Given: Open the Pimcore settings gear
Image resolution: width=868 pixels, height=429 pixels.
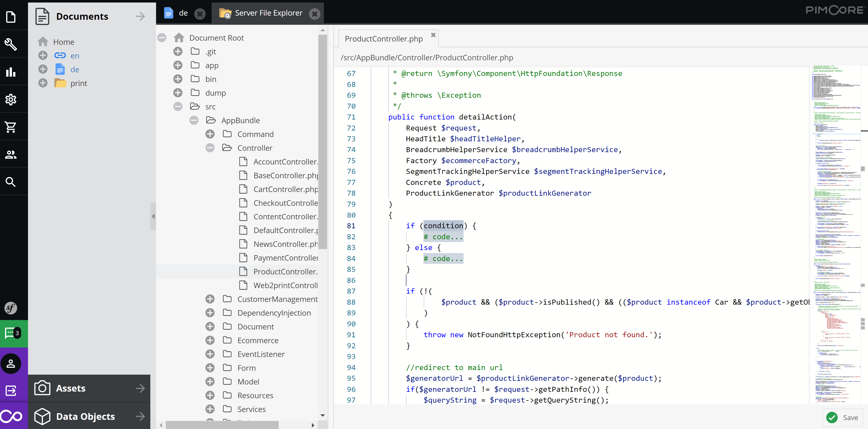Looking at the screenshot, I should (11, 99).
